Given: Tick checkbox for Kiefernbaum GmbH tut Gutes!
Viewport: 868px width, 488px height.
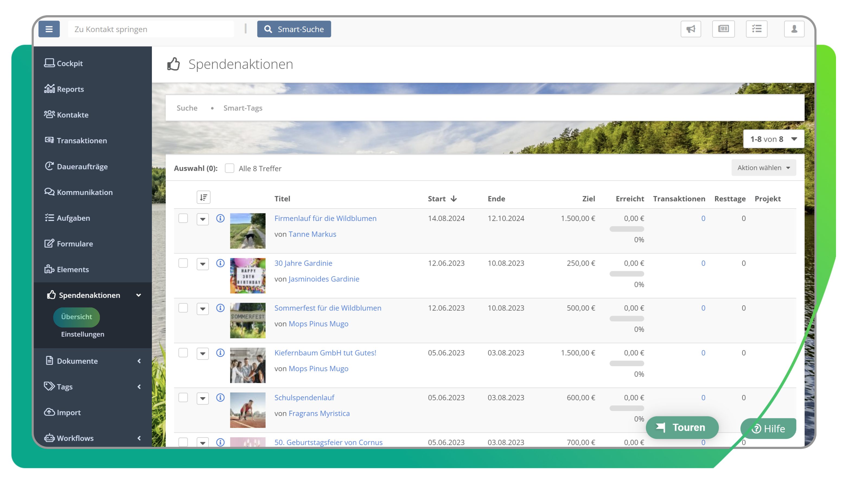Looking at the screenshot, I should [x=183, y=353].
